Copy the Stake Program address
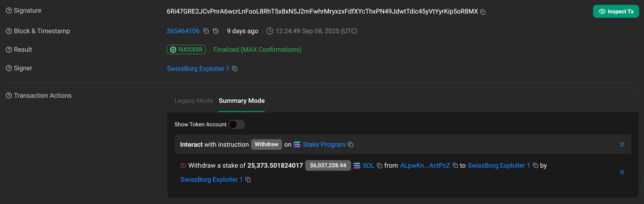The image size is (644, 204). coord(351,144)
